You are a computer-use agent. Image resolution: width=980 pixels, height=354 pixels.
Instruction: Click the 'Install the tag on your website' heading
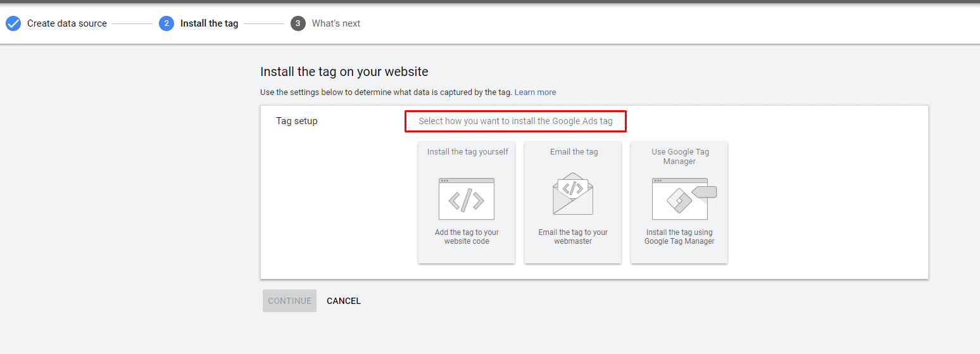click(x=344, y=72)
